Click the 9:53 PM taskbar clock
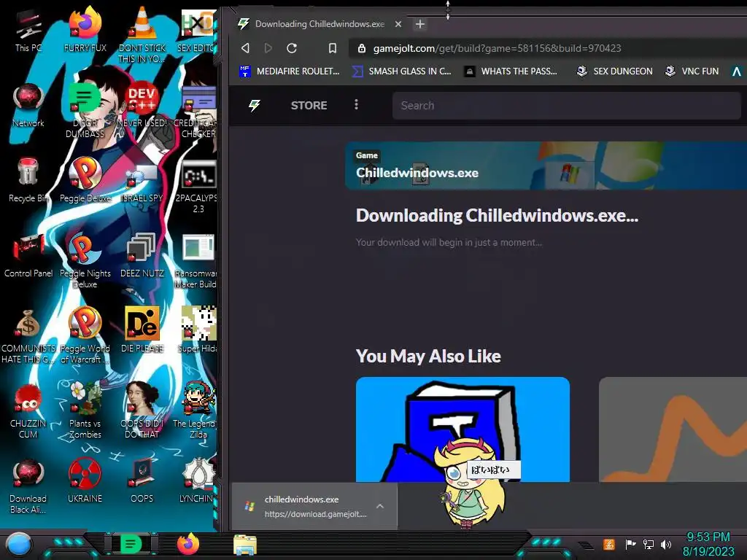 (708, 544)
